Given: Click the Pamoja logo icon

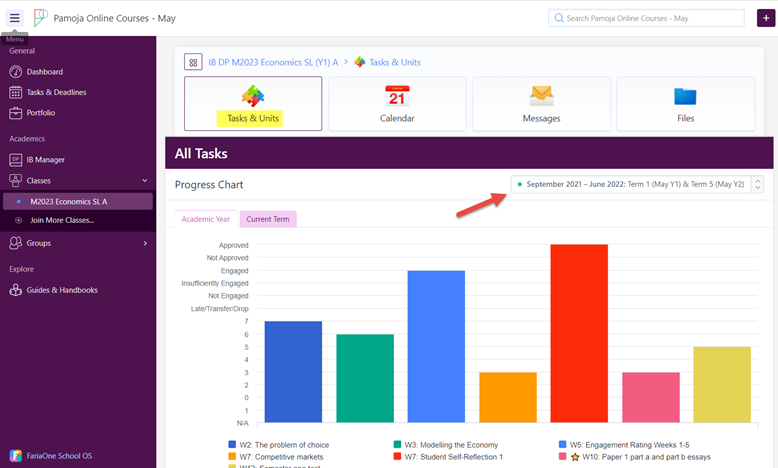Looking at the screenshot, I should point(40,18).
